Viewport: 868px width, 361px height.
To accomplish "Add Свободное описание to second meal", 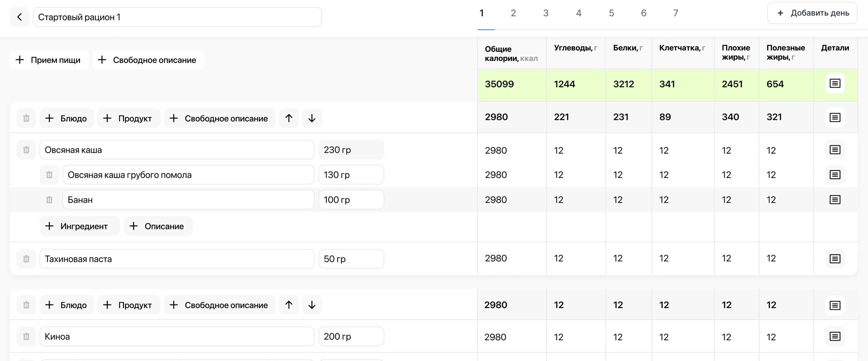I will [220, 305].
